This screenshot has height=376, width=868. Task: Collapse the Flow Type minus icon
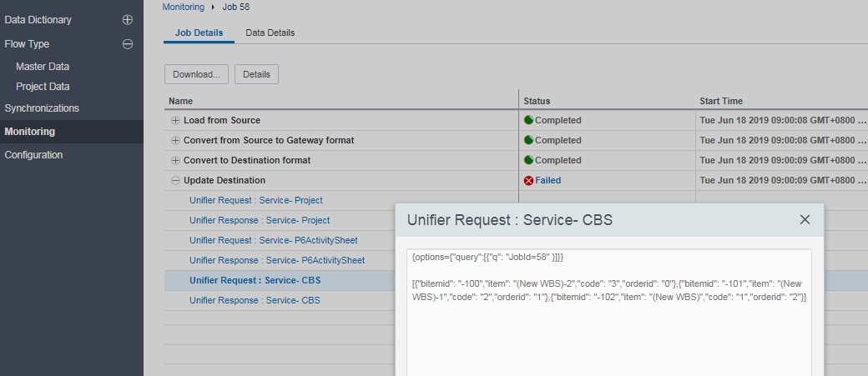128,44
